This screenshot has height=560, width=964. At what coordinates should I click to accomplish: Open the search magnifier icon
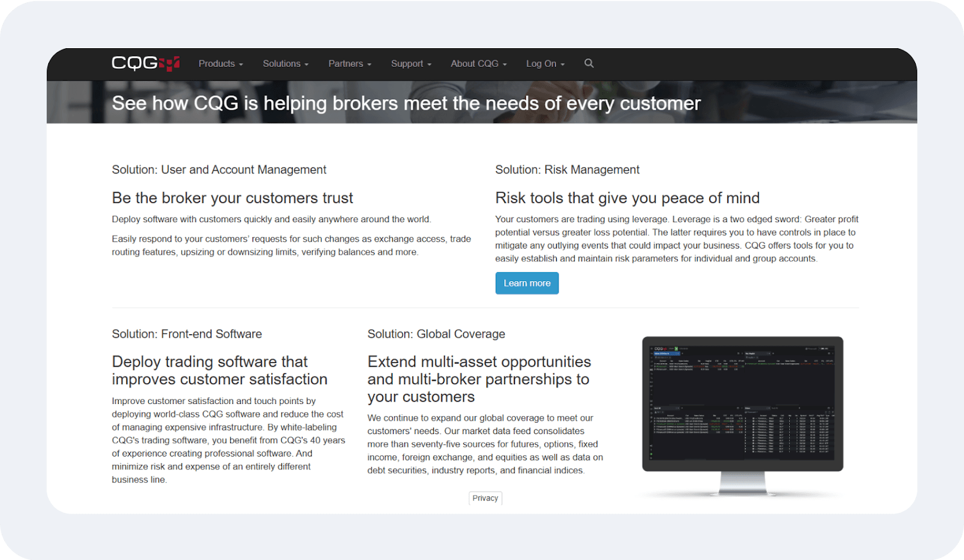coord(589,63)
